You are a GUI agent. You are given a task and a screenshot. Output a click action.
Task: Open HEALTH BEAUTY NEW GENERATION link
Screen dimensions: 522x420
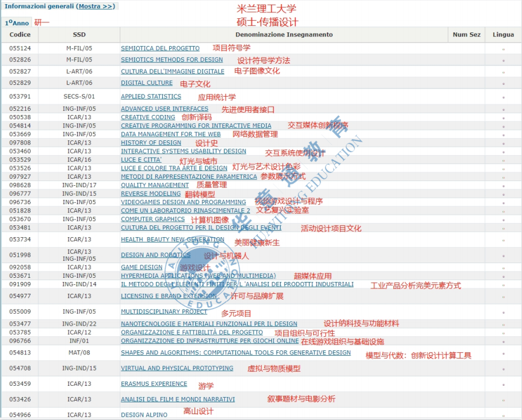(x=172, y=239)
